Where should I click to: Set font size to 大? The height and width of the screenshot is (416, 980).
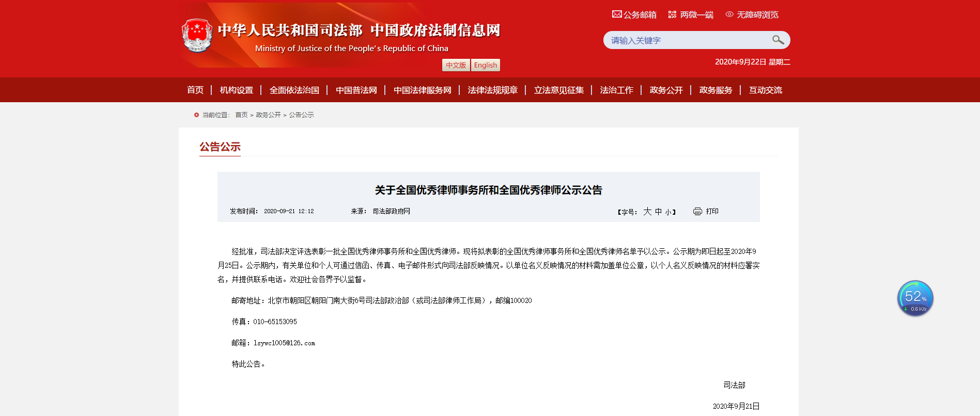pos(647,212)
